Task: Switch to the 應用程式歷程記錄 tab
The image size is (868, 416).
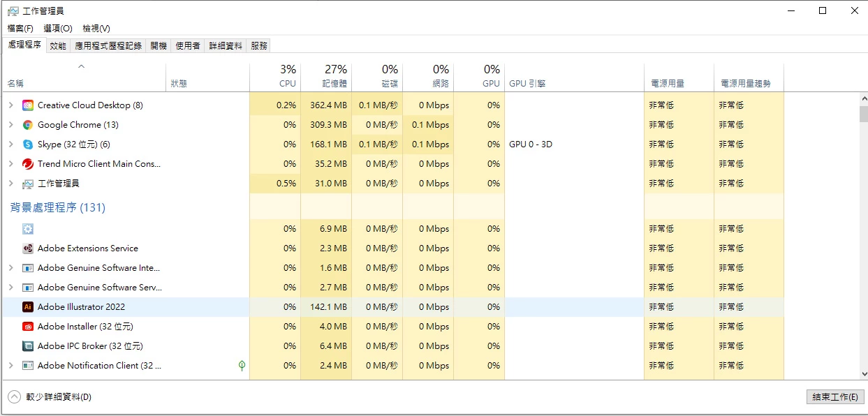Action: pyautogui.click(x=108, y=45)
